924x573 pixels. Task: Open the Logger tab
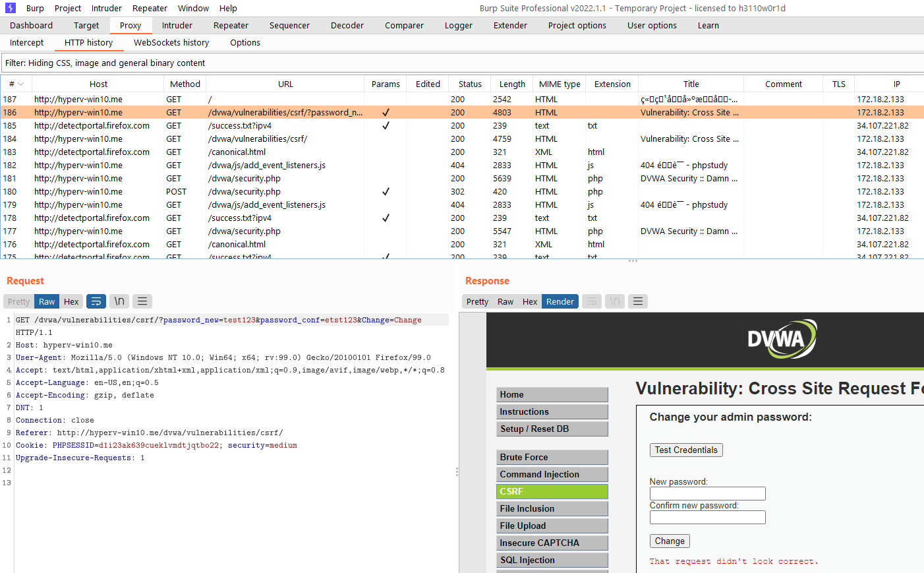(x=458, y=25)
